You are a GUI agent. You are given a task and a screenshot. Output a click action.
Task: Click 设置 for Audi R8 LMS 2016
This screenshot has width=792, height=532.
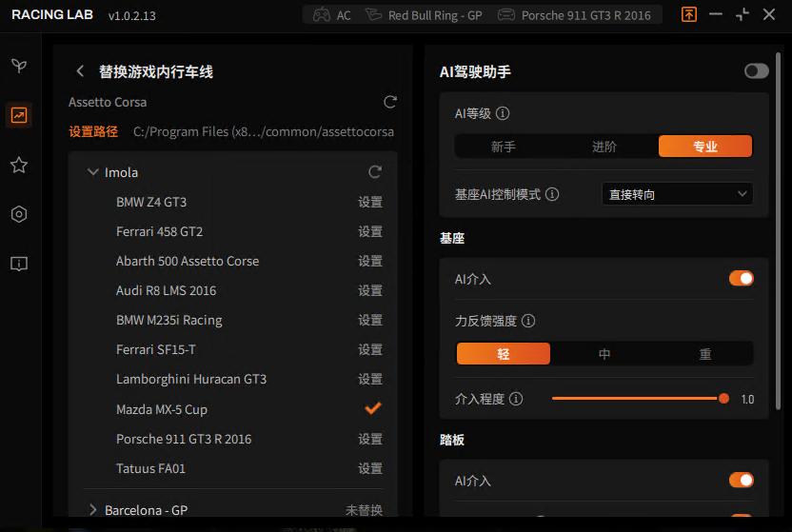(x=370, y=290)
